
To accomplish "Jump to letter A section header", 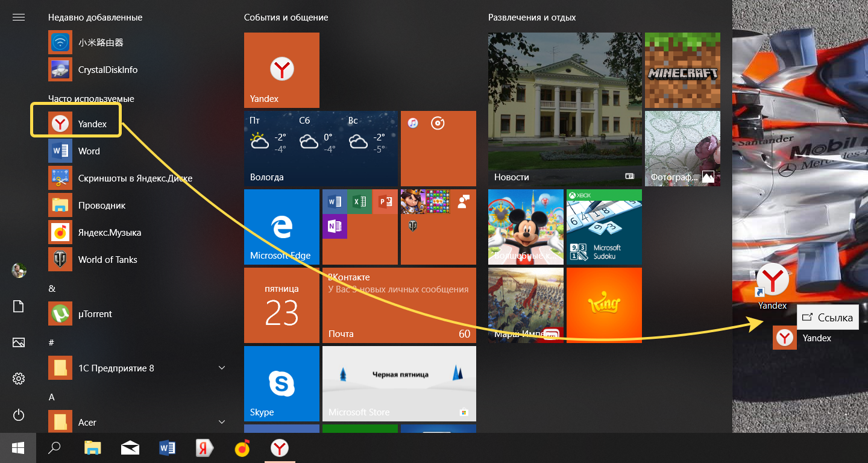I will point(51,397).
